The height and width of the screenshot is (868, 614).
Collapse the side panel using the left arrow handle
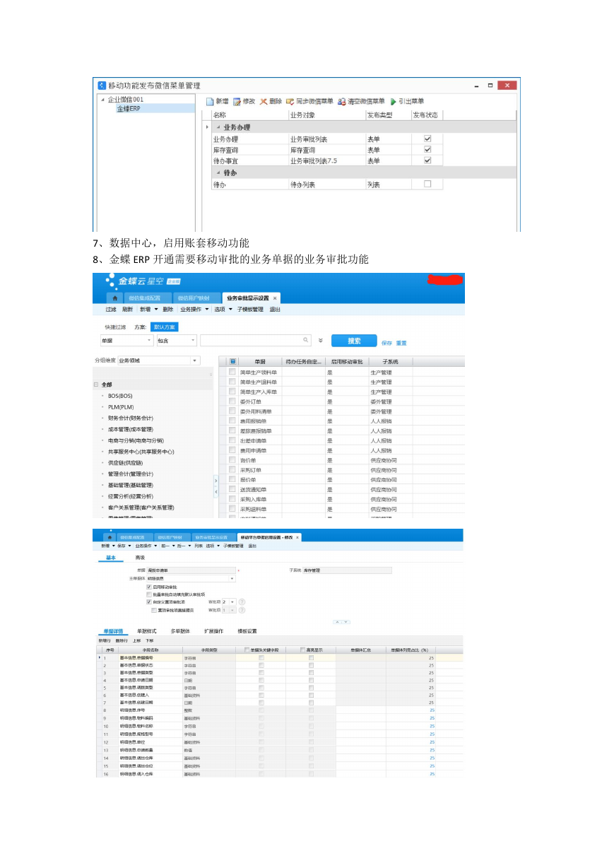point(216,491)
